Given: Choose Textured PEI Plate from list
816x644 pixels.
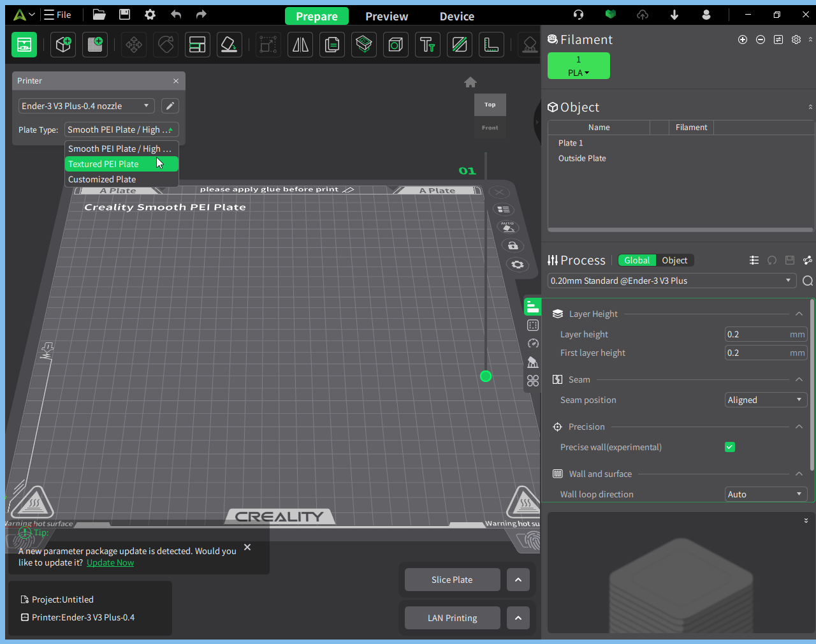Looking at the screenshot, I should click(x=121, y=164).
